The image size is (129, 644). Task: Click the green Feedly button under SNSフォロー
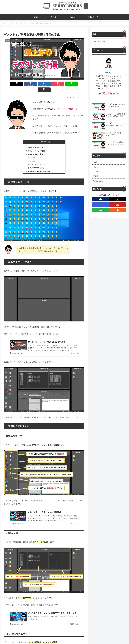pos(100,210)
